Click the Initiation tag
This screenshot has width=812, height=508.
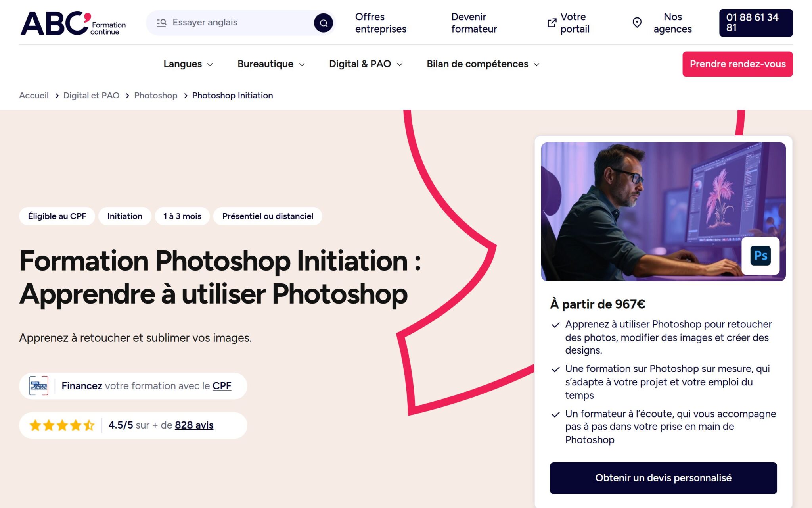click(125, 216)
